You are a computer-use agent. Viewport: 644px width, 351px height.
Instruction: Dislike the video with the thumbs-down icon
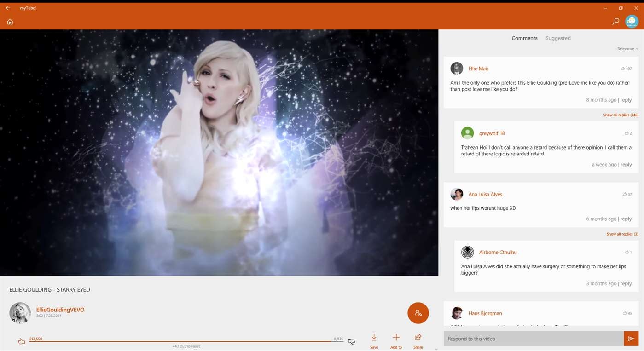tap(351, 341)
